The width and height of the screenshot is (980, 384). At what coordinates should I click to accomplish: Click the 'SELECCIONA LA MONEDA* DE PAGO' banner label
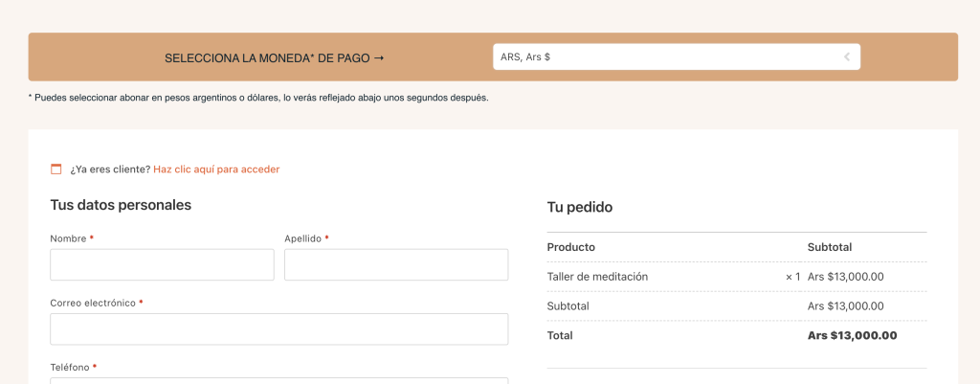point(274,57)
